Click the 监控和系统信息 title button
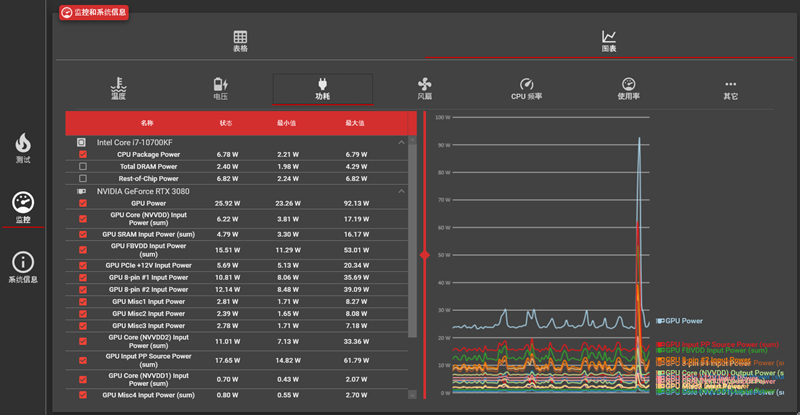The height and width of the screenshot is (415, 800). pos(93,14)
